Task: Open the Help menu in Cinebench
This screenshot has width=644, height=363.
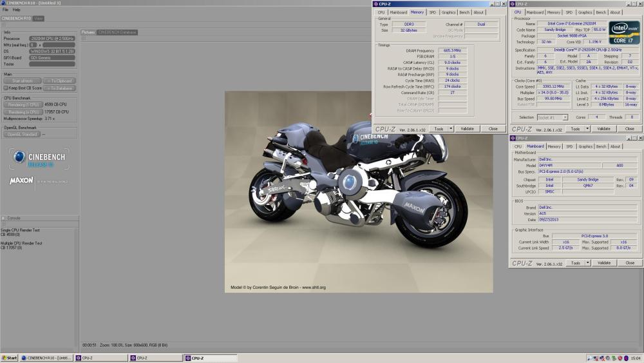Action: click(x=17, y=10)
